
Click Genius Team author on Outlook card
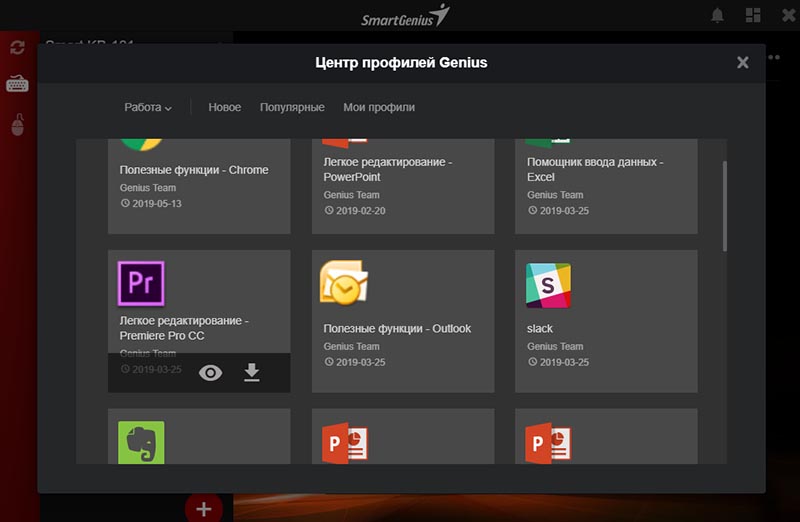[351, 346]
